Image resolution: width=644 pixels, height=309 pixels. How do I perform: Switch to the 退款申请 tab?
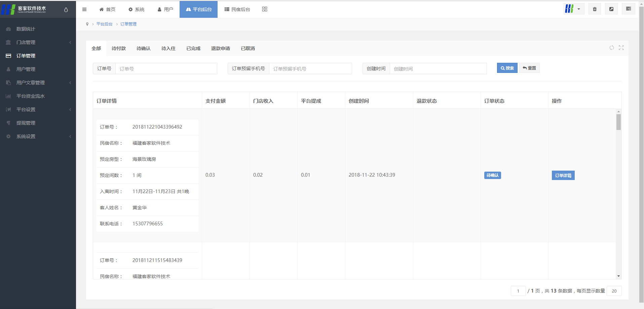coord(220,48)
